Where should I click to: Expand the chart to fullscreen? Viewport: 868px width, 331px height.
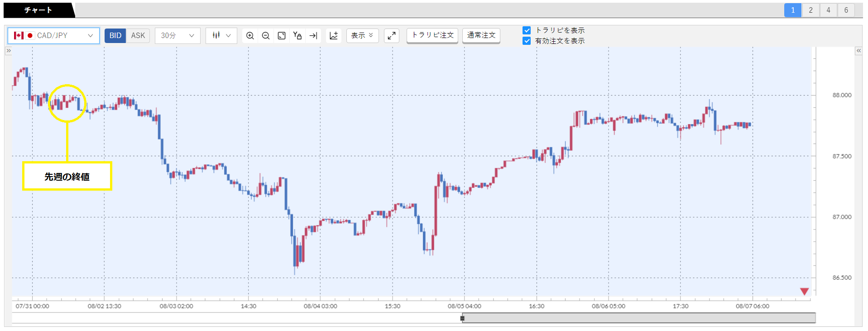[392, 35]
